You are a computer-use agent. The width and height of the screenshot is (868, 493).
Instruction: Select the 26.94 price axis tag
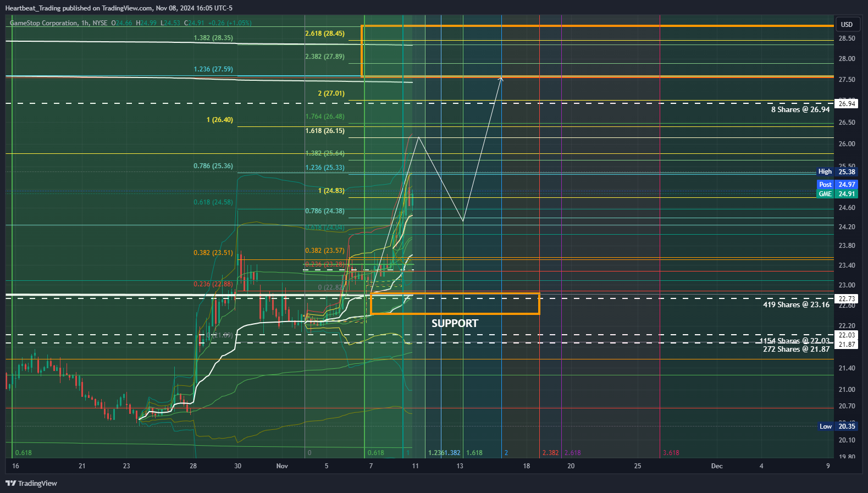(847, 103)
